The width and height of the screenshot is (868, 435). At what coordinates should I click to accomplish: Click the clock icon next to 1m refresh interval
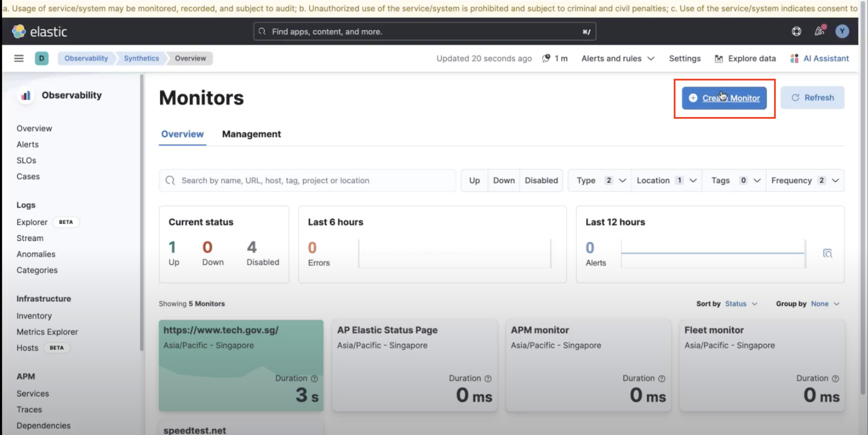coord(546,58)
